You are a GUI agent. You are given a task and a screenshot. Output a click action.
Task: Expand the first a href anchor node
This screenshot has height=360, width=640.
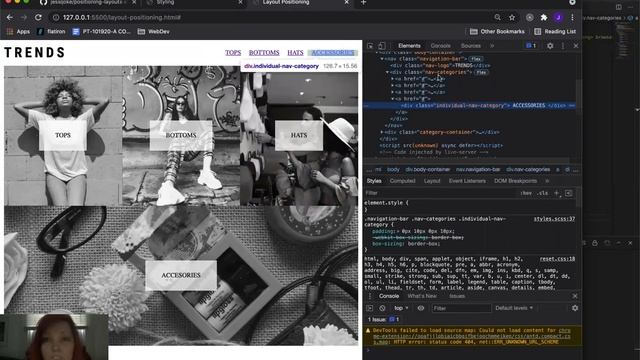tap(393, 79)
